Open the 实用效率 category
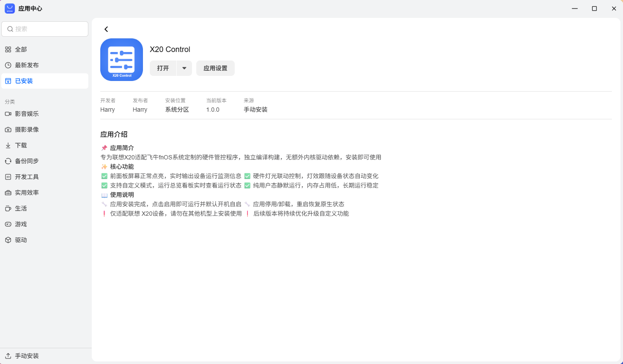 click(45, 193)
